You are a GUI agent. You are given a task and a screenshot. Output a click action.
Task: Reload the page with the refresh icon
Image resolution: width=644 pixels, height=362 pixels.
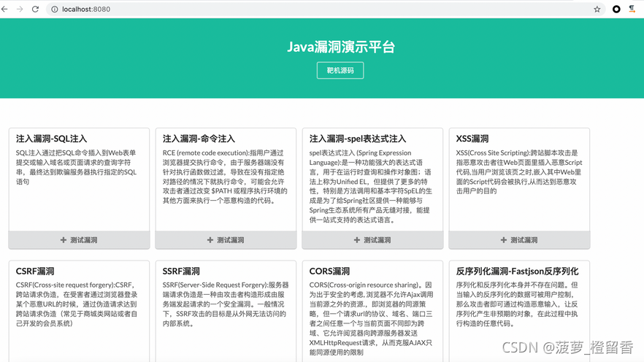coord(35,9)
